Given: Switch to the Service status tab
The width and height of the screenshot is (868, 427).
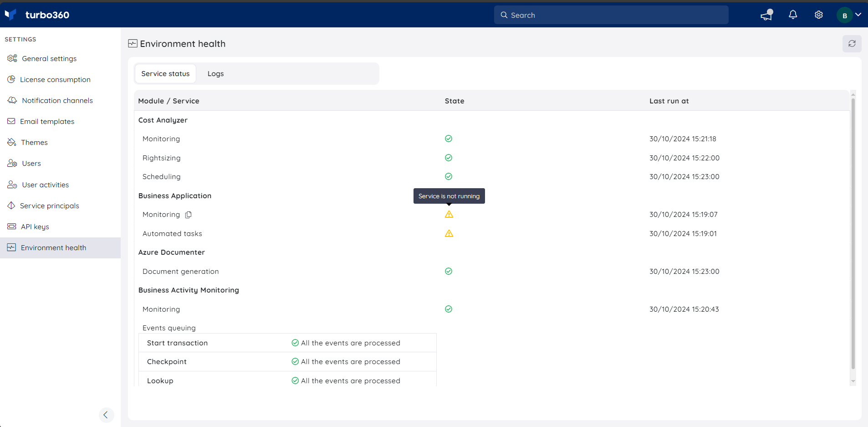Looking at the screenshot, I should click(x=165, y=73).
